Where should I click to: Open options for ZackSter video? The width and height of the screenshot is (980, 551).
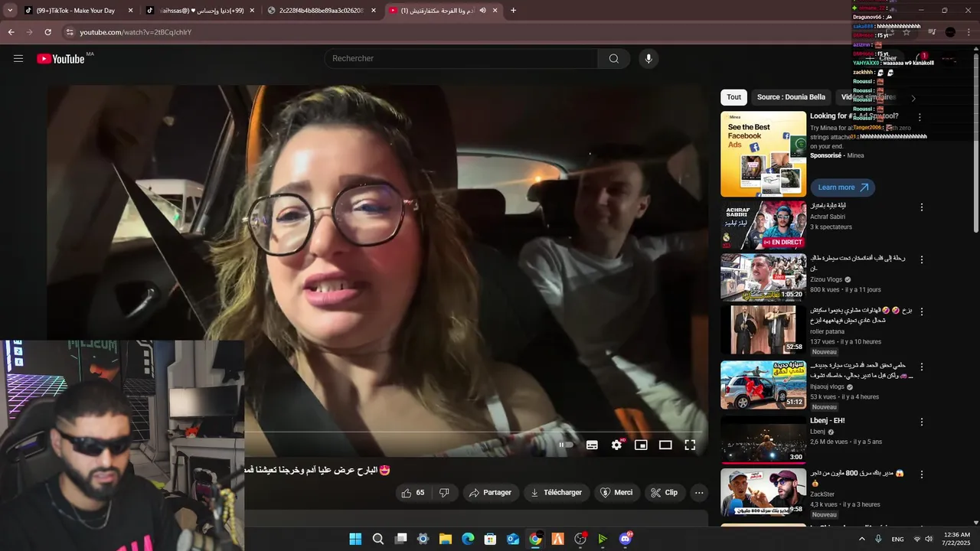(x=922, y=474)
